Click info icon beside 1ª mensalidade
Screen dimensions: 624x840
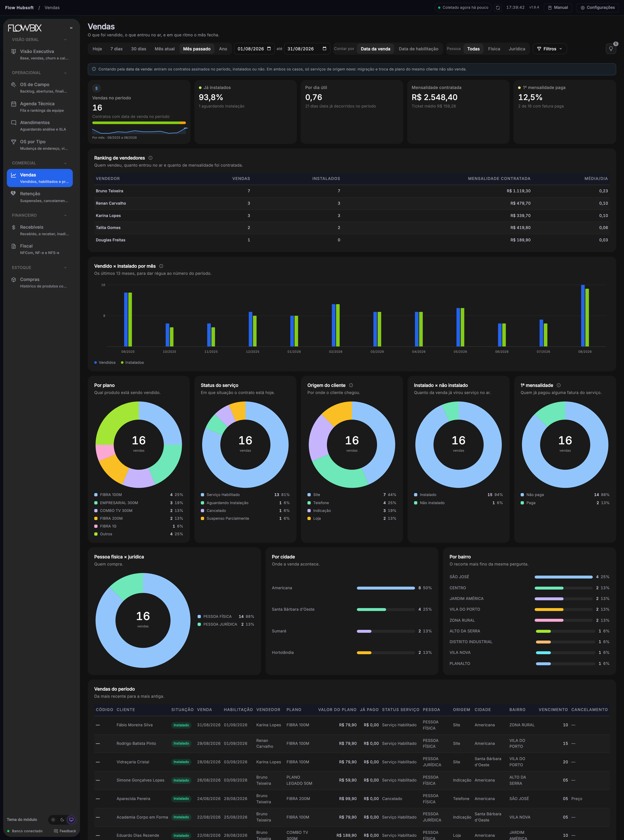click(x=559, y=385)
